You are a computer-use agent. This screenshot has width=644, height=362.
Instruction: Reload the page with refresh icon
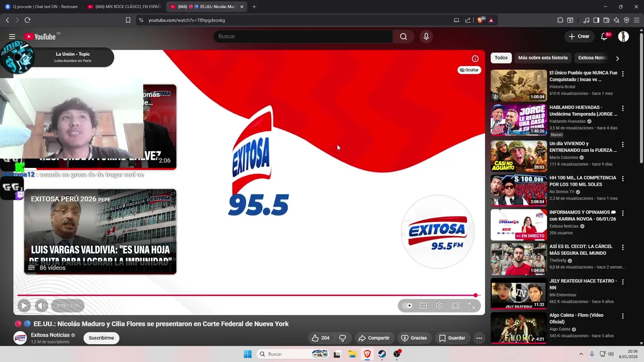point(27,20)
